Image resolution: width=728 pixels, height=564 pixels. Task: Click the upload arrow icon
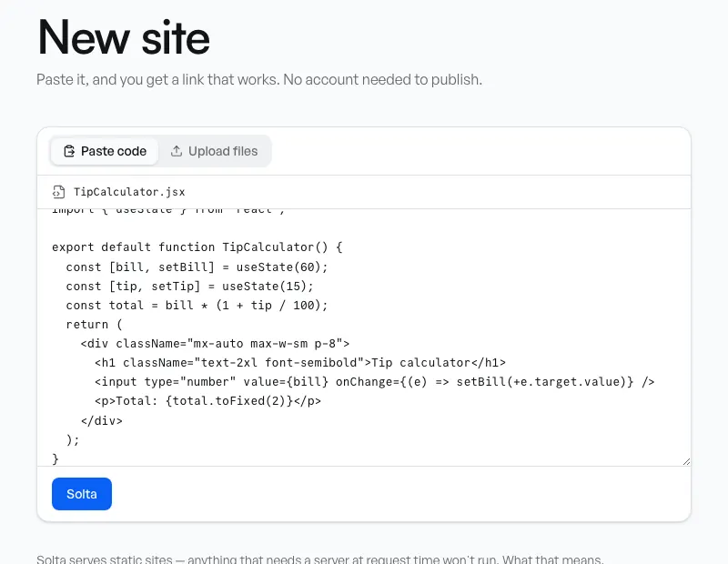(177, 151)
